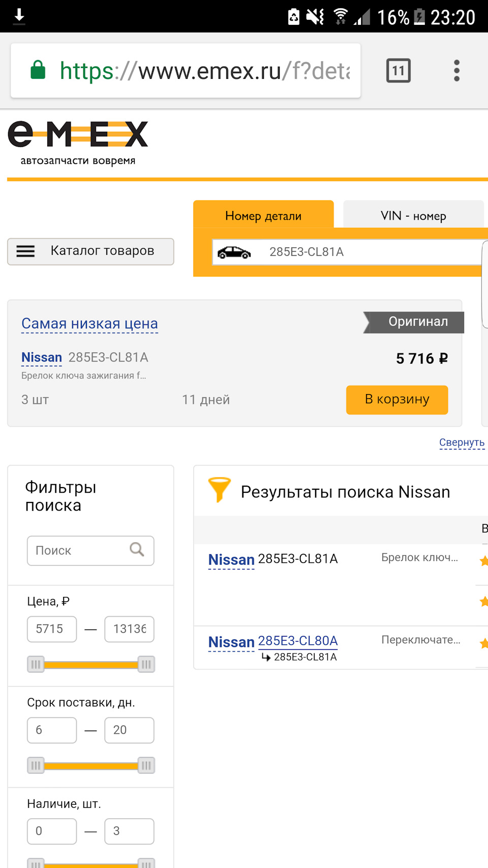
Task: Click the maximum availability field 3
Action: pos(129,831)
